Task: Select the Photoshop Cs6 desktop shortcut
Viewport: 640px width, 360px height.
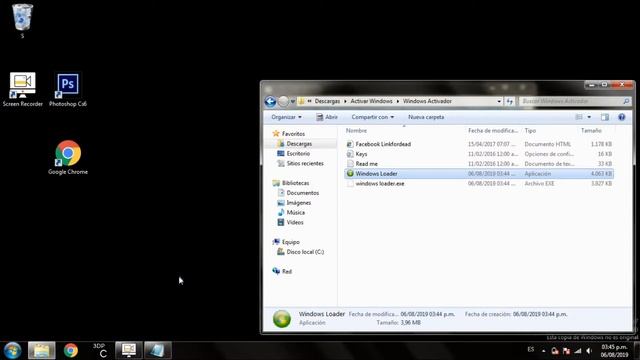Action: point(68,89)
